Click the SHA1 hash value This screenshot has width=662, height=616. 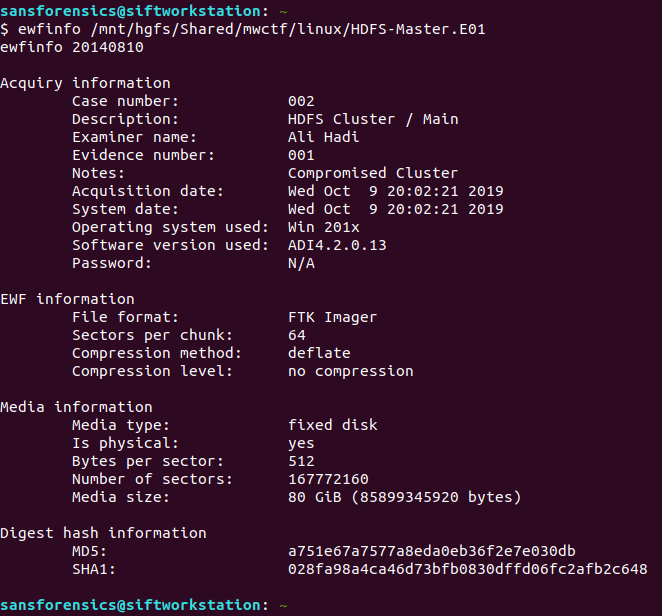pos(467,569)
